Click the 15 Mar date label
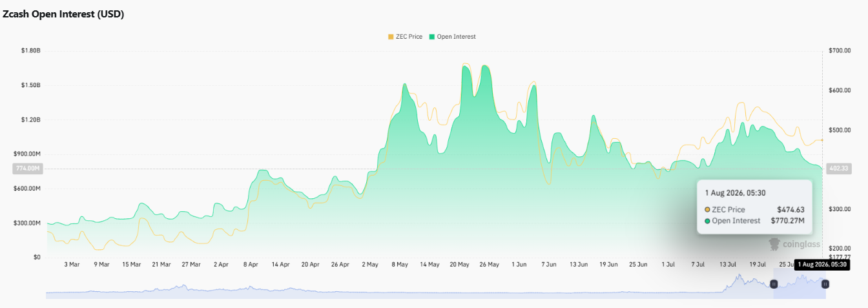868x308 pixels. pyautogui.click(x=131, y=265)
